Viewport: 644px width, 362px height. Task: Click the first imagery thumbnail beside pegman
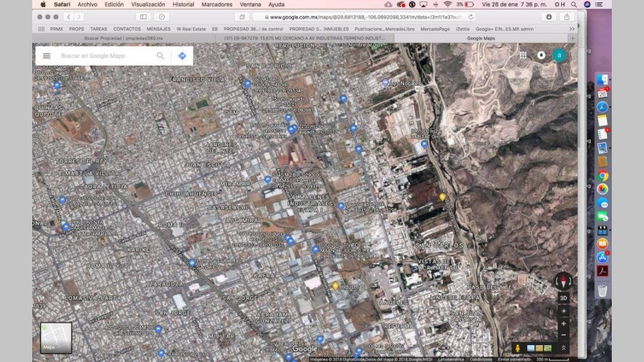[x=530, y=348]
